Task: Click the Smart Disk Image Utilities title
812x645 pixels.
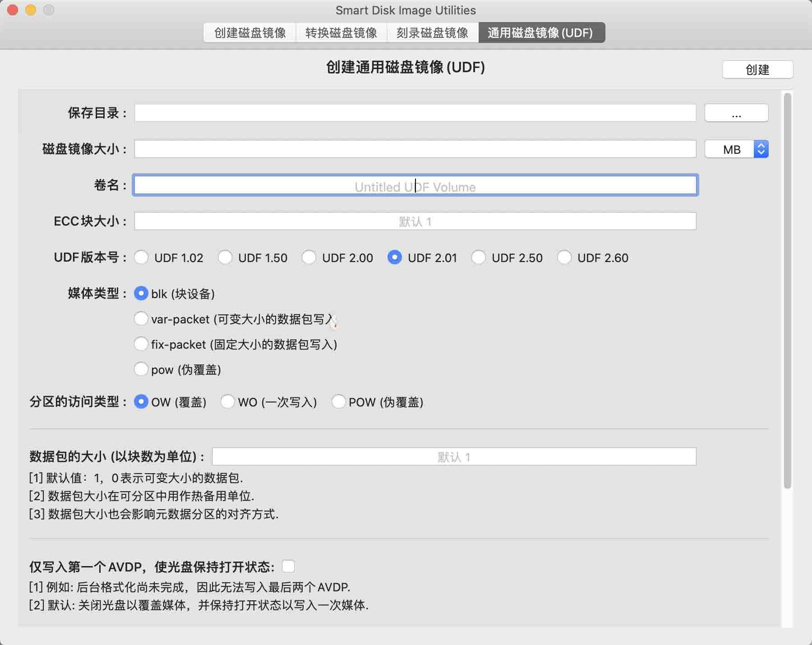Action: (406, 10)
